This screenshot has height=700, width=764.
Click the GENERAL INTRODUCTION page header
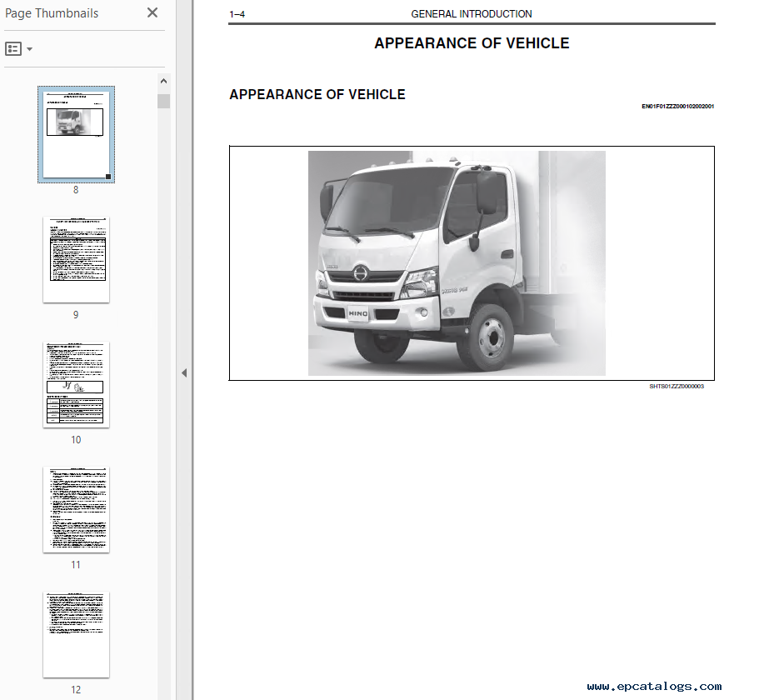[472, 14]
